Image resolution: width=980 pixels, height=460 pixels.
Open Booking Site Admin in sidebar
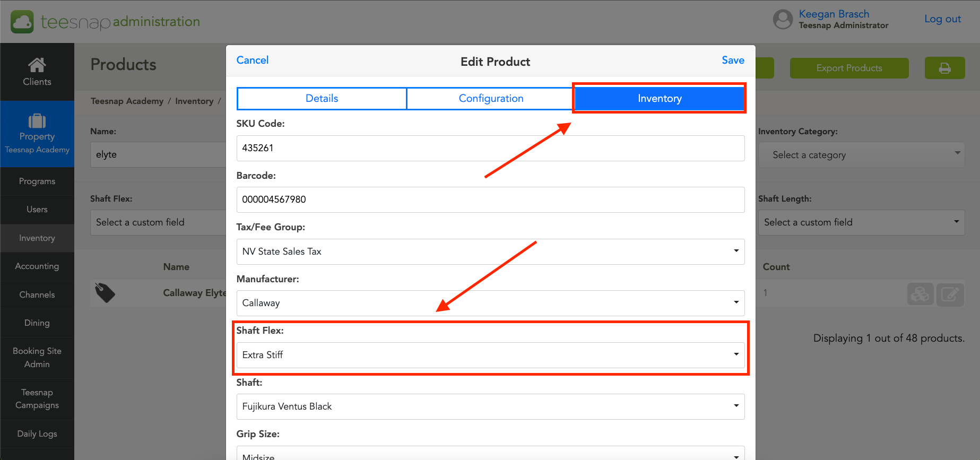[x=37, y=358]
